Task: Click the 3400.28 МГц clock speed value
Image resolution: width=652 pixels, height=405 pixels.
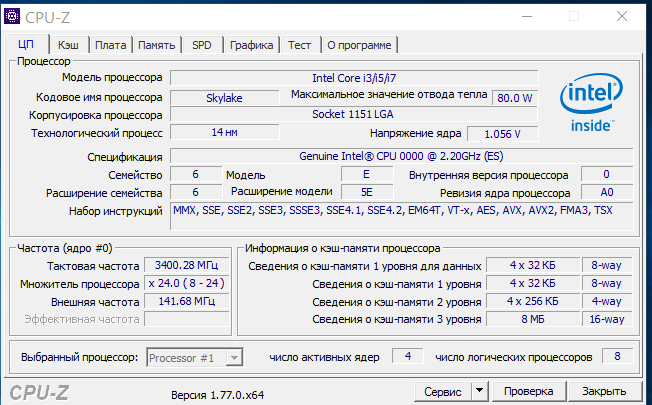Action: tap(186, 265)
